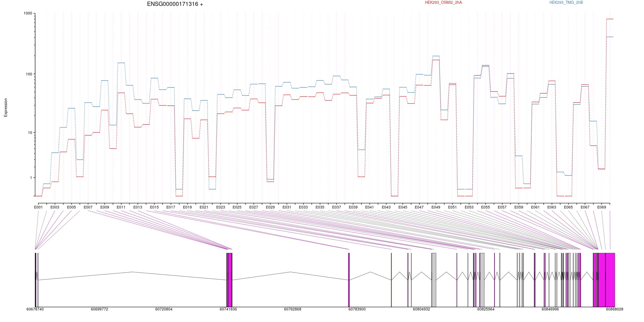Select the red HEK293_OSMI2_2hA legend label

(x=443, y=2)
